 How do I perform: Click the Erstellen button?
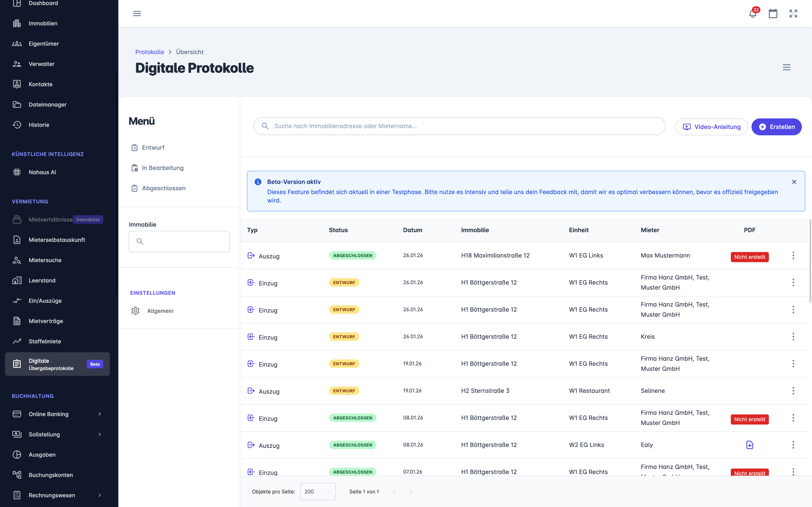[776, 127]
